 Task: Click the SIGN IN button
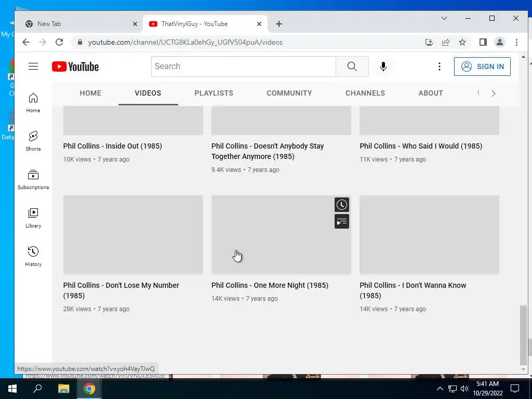pyautogui.click(x=482, y=66)
